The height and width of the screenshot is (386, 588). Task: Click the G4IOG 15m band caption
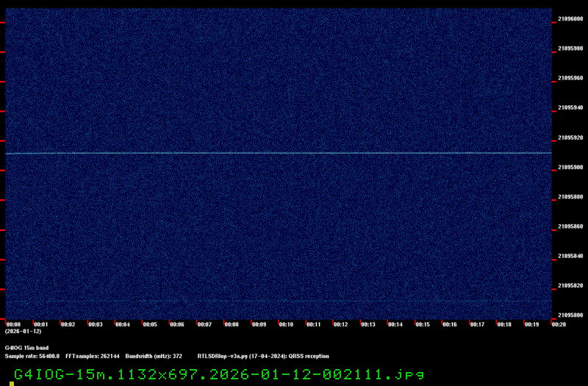(26, 348)
